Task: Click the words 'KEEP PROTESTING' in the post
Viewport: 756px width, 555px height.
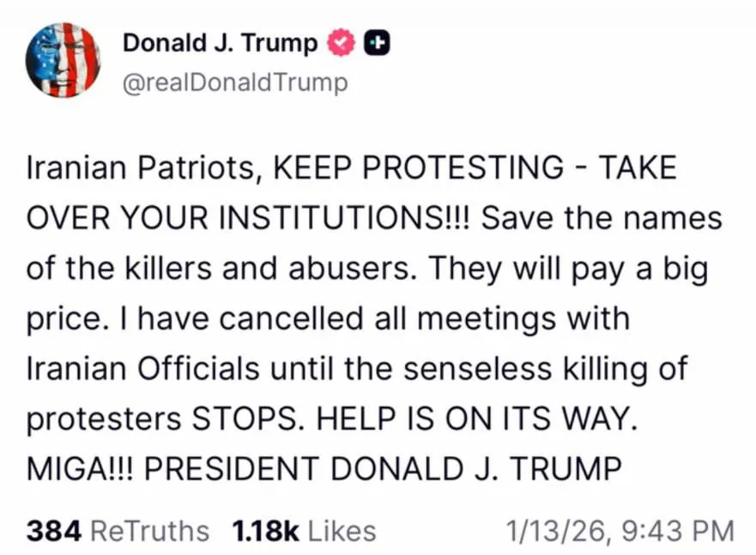Action: (419, 167)
